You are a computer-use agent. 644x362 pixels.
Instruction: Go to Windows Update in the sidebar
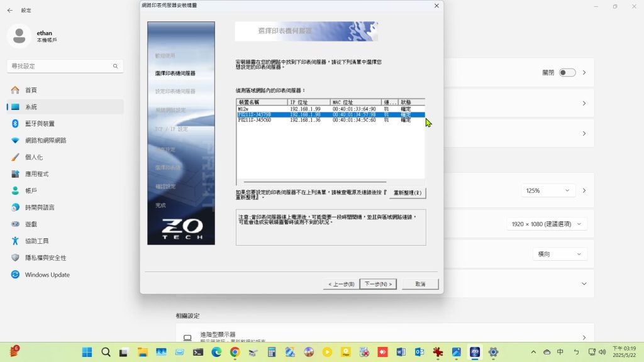47,275
